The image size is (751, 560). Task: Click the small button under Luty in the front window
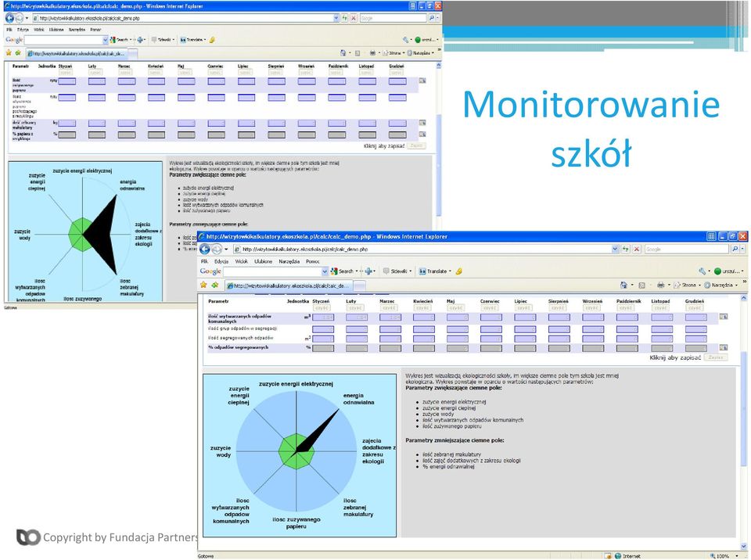coord(355,308)
